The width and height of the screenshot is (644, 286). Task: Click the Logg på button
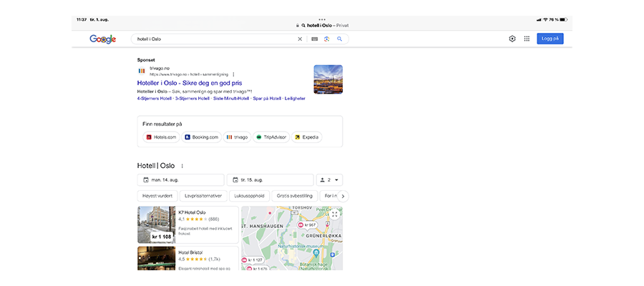tap(550, 39)
